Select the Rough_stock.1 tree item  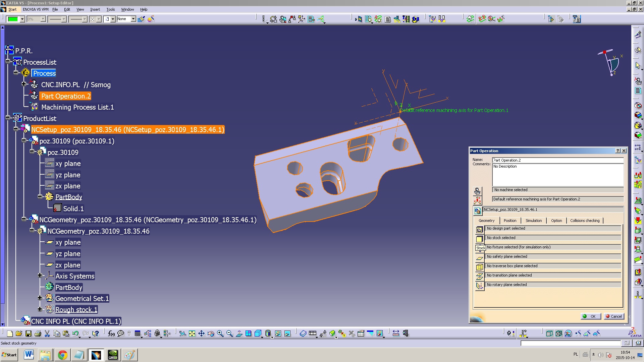(75, 309)
